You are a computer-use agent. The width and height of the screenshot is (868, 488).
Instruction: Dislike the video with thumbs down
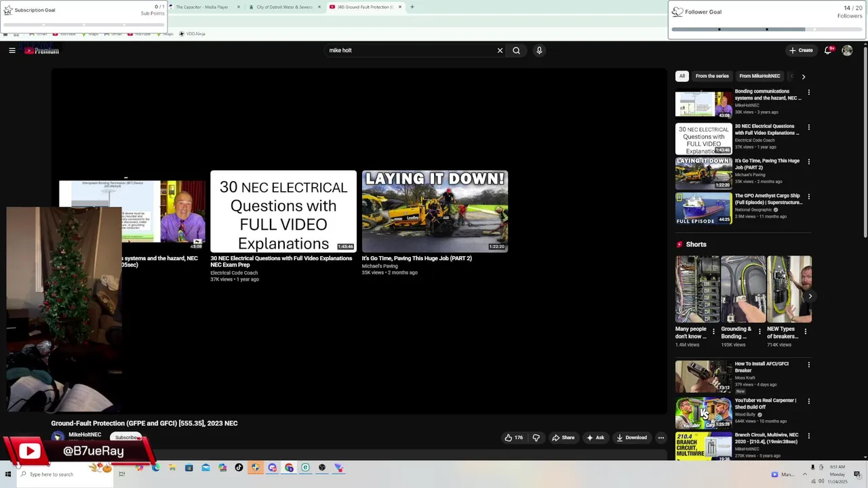pyautogui.click(x=536, y=438)
